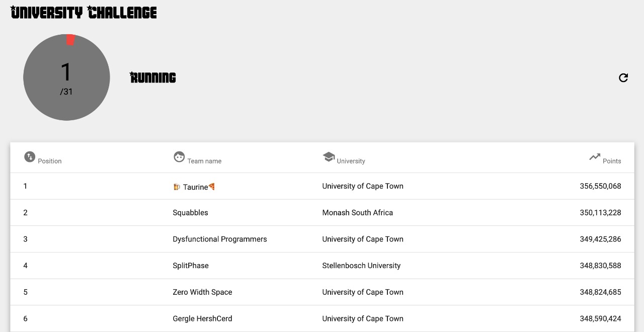This screenshot has height=332, width=644.
Task: Click the points value 348,824,685
Action: pyautogui.click(x=600, y=292)
